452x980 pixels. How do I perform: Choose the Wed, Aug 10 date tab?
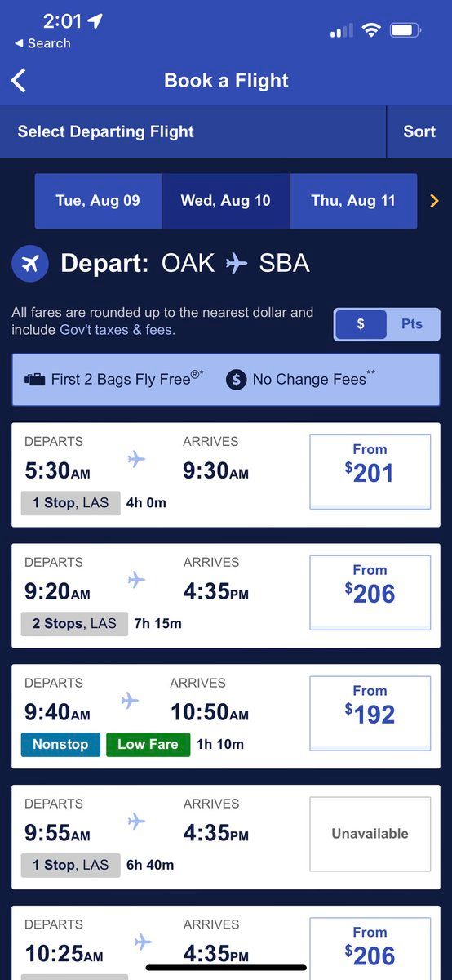[226, 201]
